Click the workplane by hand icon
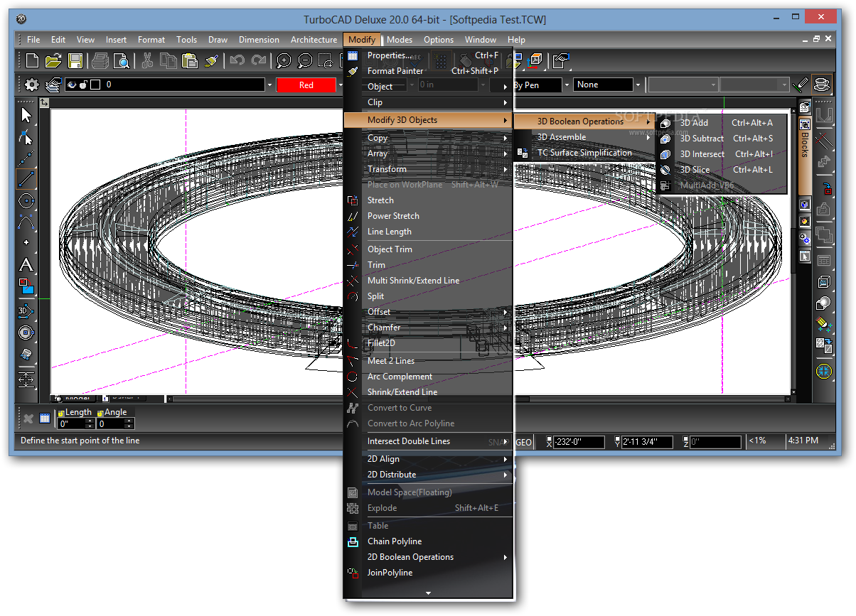 pos(561,60)
